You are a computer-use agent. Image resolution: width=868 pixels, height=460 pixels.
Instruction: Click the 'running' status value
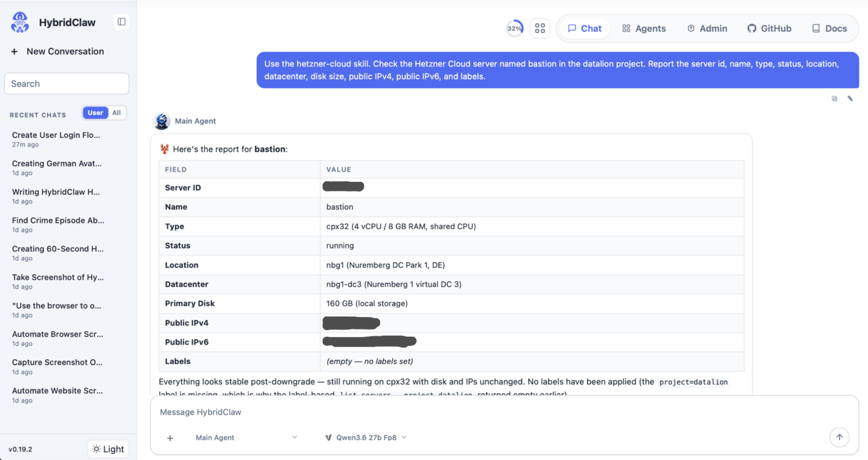tap(340, 246)
